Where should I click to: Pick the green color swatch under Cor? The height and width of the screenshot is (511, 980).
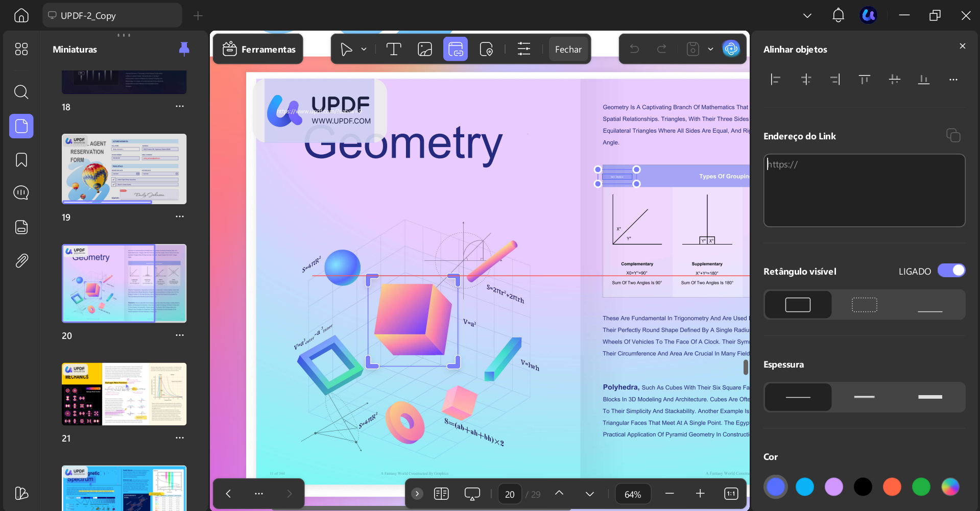[x=921, y=486]
